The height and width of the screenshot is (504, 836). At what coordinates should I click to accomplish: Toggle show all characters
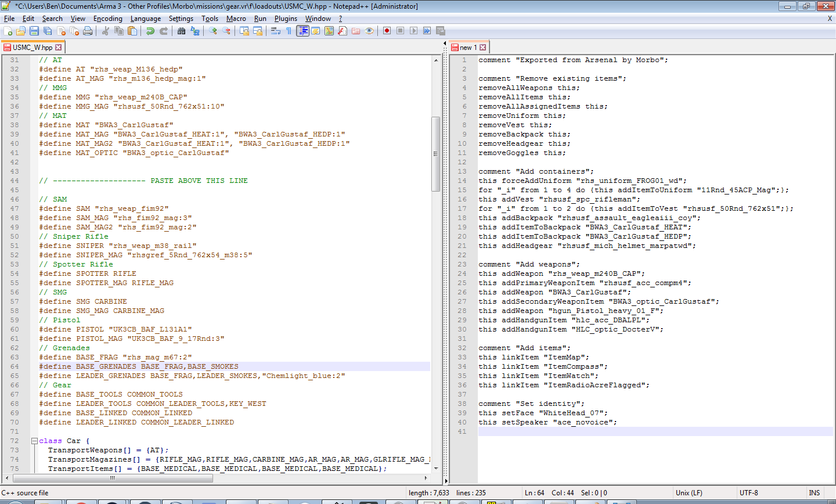coord(289,31)
